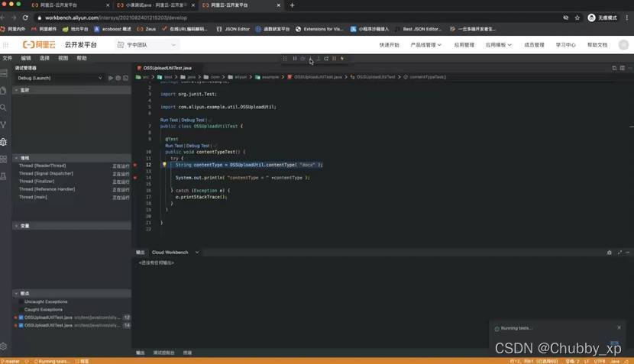
Task: Close the Running tests notification
Action: (619, 327)
